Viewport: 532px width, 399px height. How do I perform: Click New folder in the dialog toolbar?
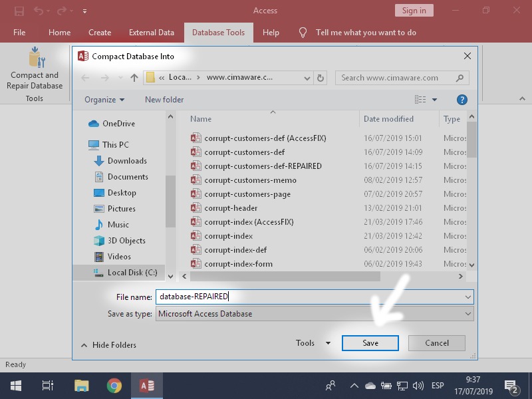(x=164, y=100)
